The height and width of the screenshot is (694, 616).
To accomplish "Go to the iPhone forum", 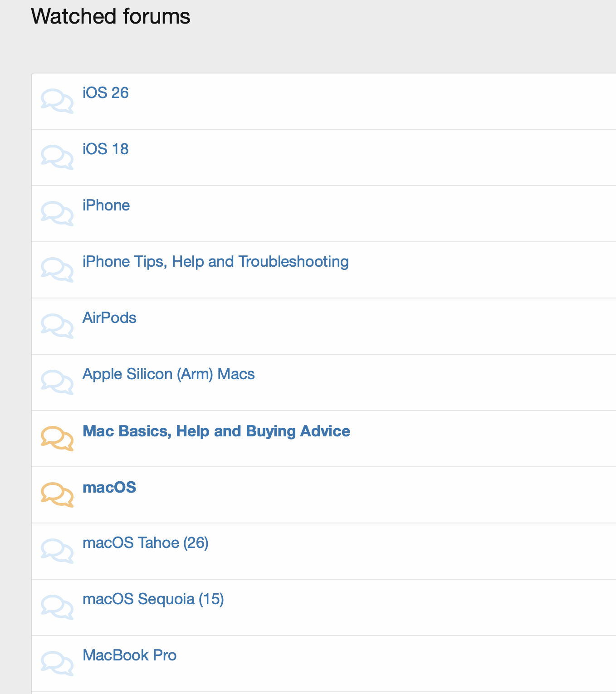I will [x=106, y=205].
